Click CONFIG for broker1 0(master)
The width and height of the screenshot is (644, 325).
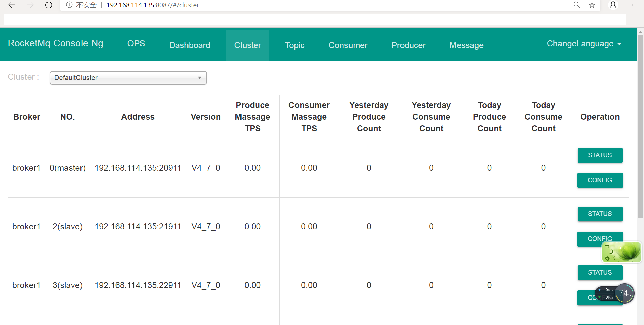(x=600, y=180)
